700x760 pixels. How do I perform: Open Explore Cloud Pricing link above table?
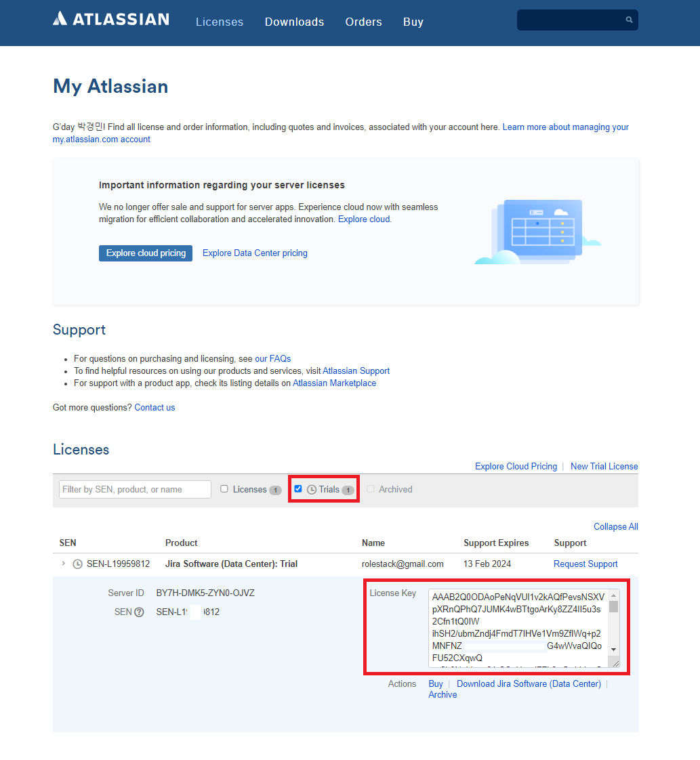point(516,466)
